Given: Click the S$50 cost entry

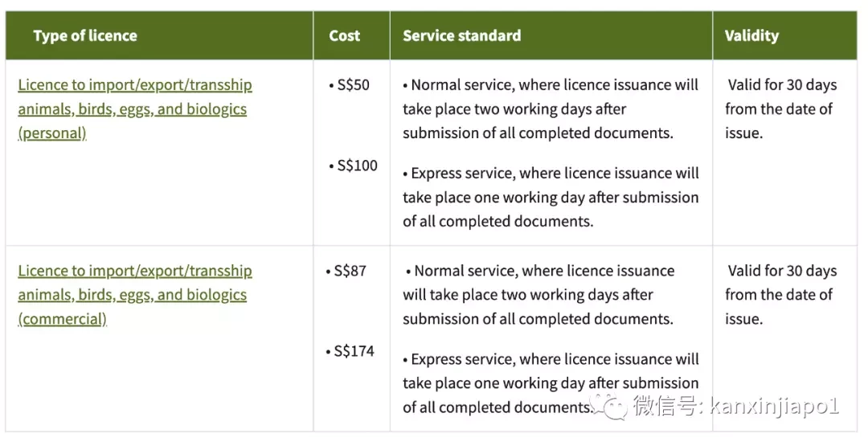Looking at the screenshot, I should [x=350, y=85].
